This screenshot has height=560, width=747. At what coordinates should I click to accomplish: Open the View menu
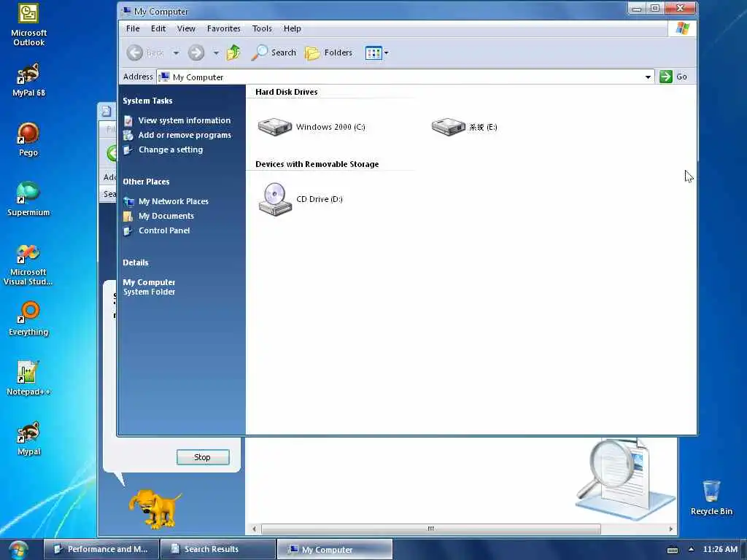[186, 28]
